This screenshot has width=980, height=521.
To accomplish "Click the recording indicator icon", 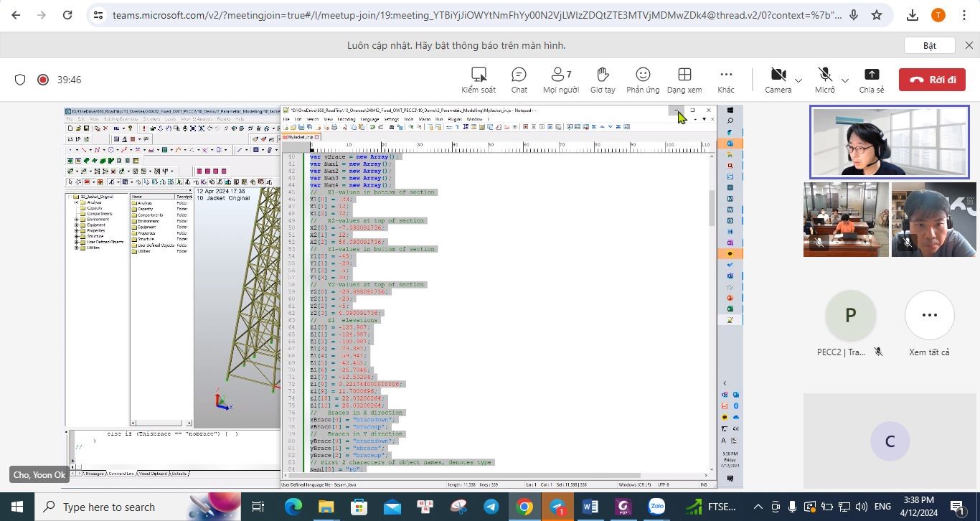I will pos(43,80).
